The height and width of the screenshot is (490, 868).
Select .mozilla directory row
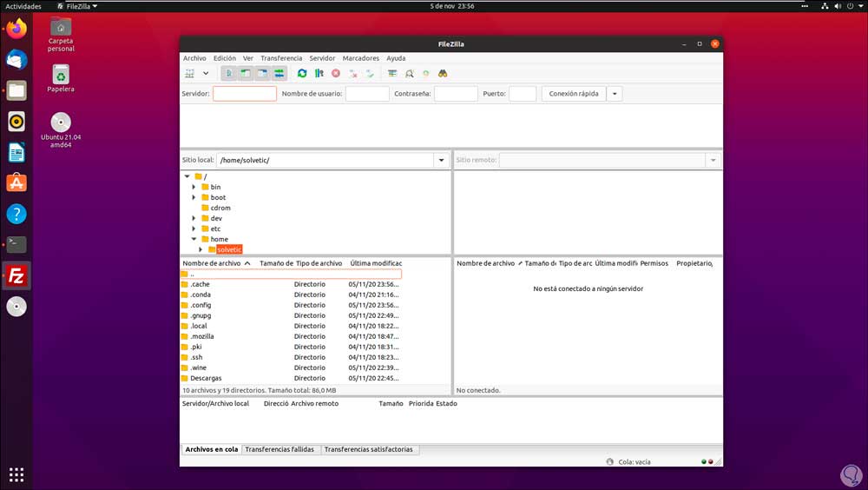point(291,336)
